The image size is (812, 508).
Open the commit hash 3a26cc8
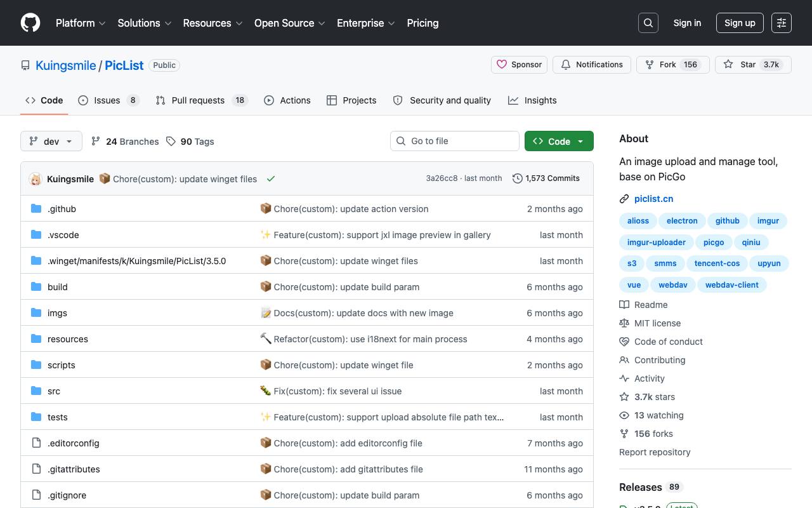[x=442, y=178]
